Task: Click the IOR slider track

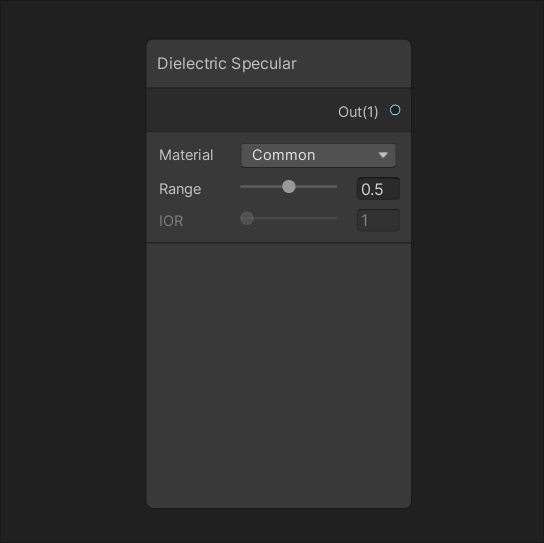Action: pos(295,218)
